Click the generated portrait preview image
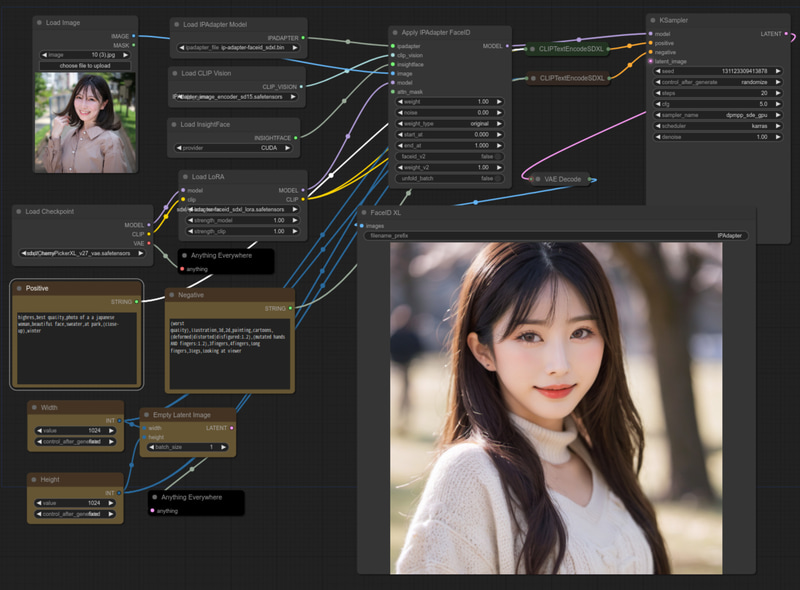800x590 pixels. click(555, 408)
